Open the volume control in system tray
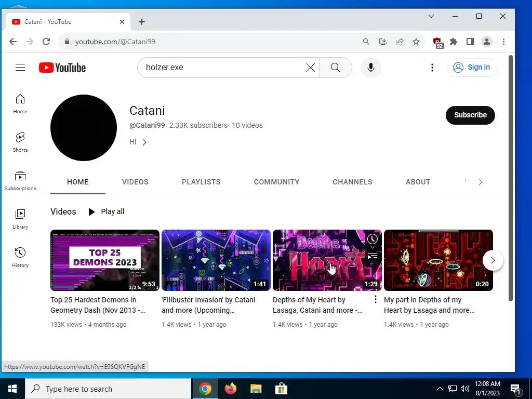Image resolution: width=532 pixels, height=399 pixels. (x=465, y=389)
